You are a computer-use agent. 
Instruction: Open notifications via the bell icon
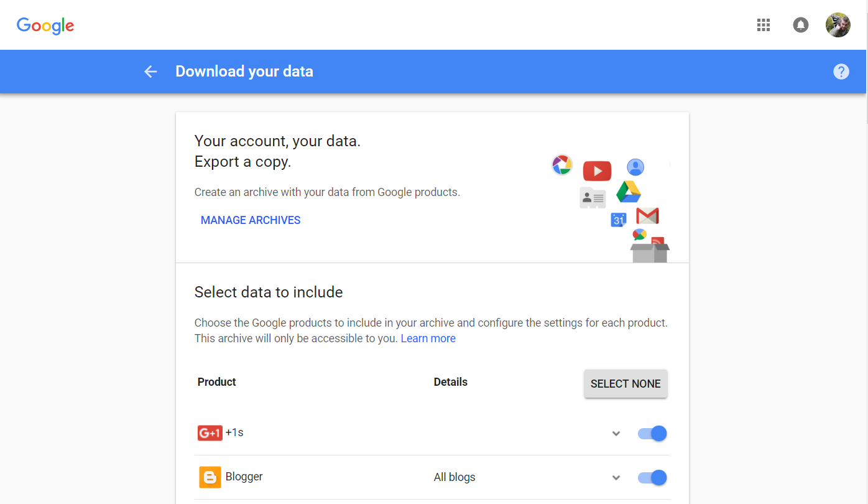(800, 25)
